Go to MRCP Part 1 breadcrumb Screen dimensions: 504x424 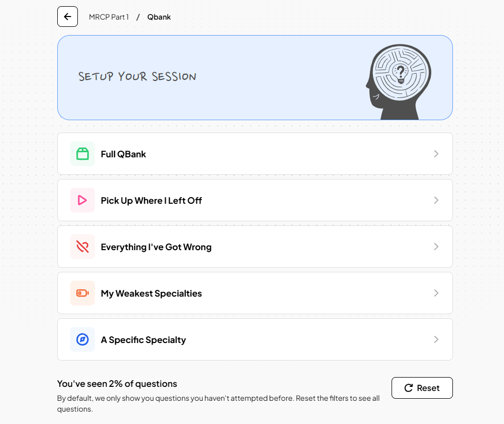[x=109, y=17]
